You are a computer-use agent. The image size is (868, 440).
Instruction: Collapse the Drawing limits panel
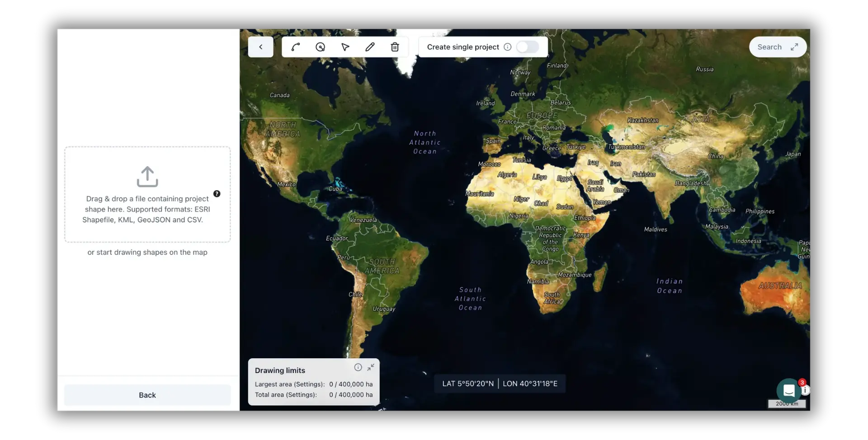tap(371, 367)
